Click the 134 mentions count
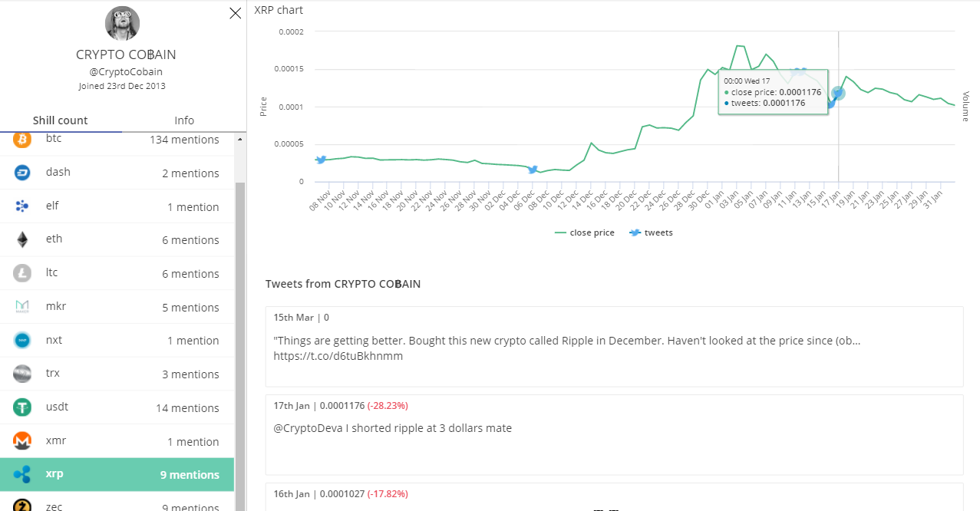 point(184,140)
